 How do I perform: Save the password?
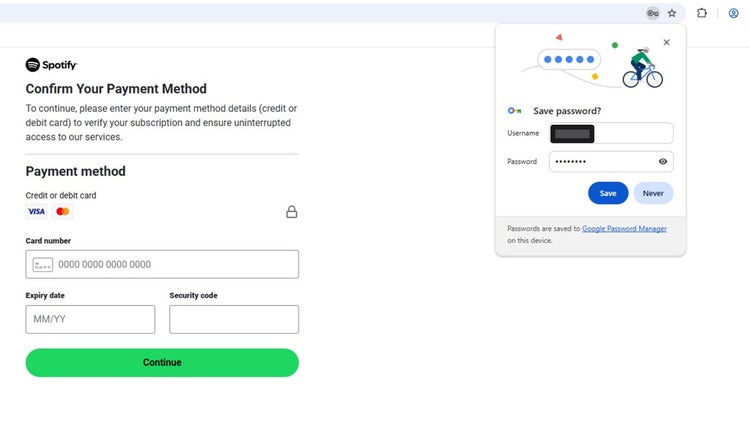pyautogui.click(x=608, y=193)
